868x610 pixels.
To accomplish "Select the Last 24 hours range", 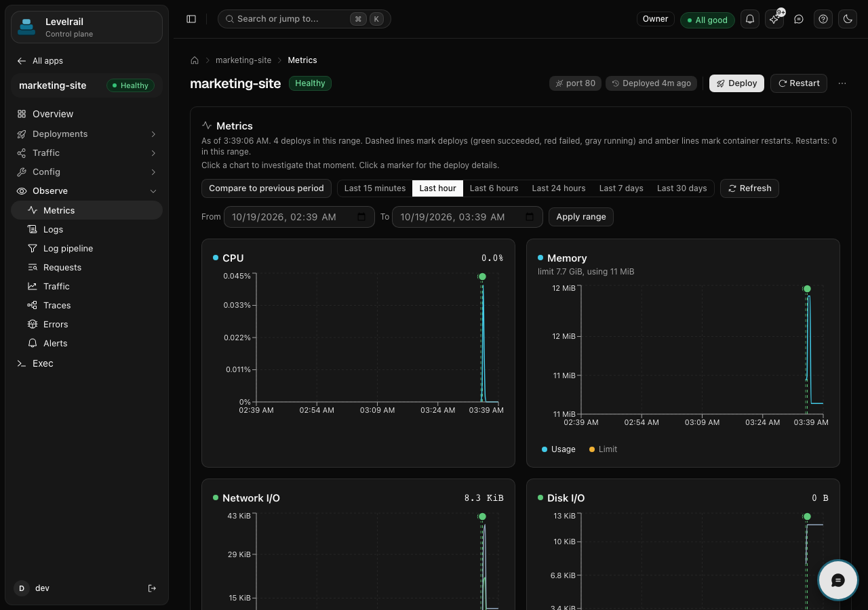I will 559,188.
